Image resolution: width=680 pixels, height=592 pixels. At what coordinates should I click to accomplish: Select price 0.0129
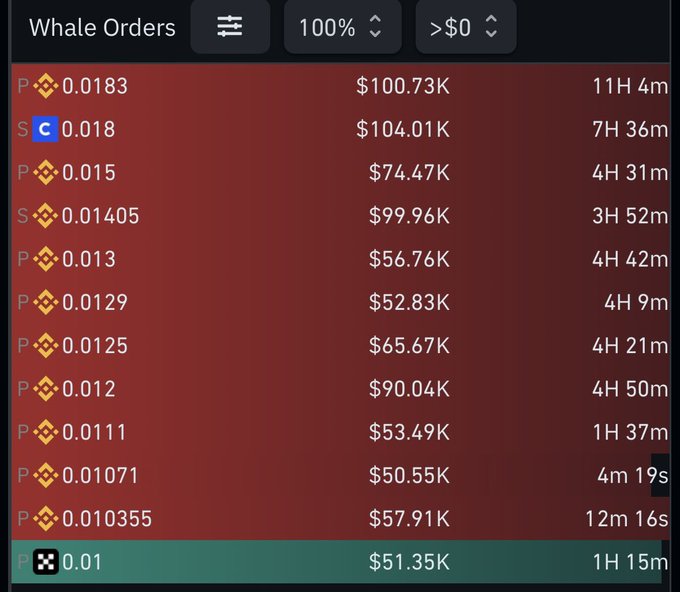[x=95, y=302]
